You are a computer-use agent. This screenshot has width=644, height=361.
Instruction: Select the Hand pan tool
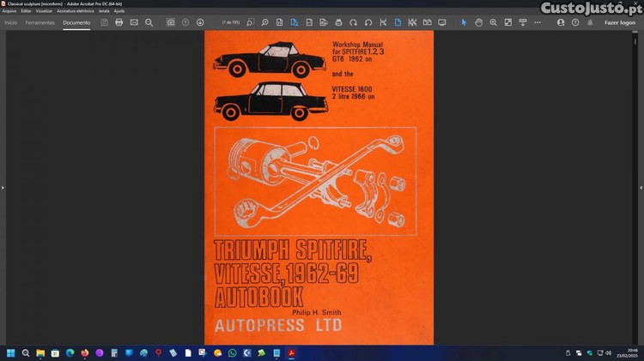[x=479, y=22]
